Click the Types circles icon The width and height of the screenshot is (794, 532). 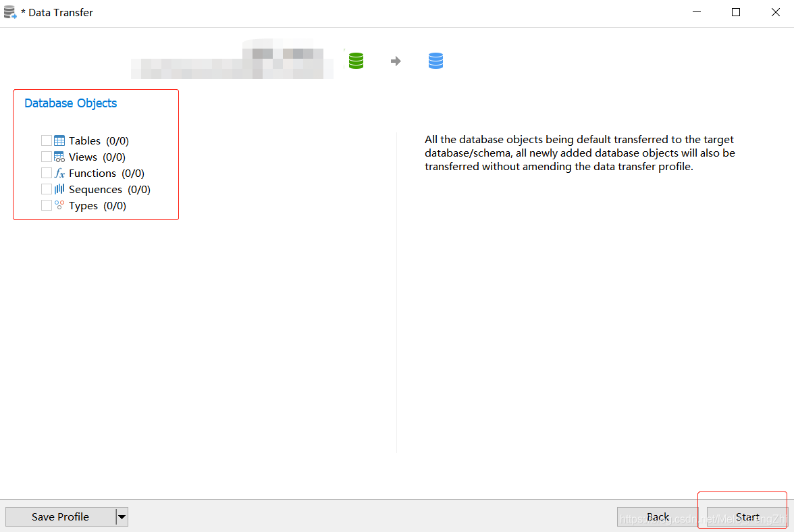click(x=59, y=205)
